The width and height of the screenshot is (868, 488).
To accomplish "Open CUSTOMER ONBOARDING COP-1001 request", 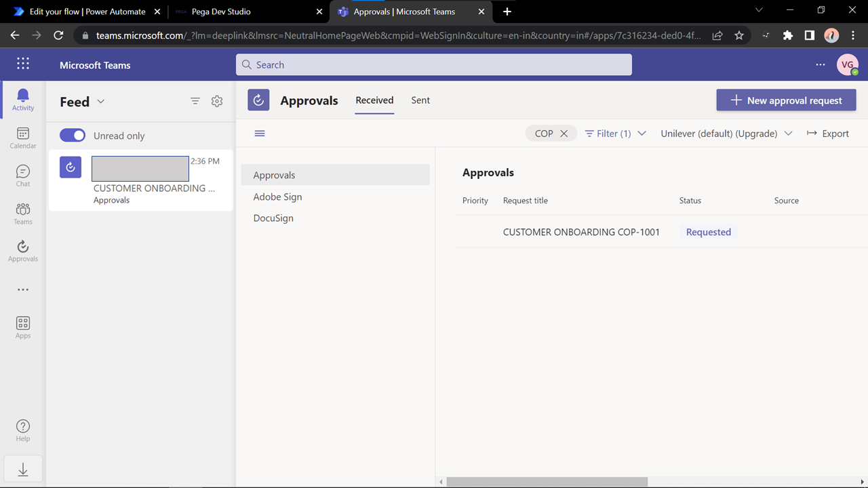I will coord(581,232).
